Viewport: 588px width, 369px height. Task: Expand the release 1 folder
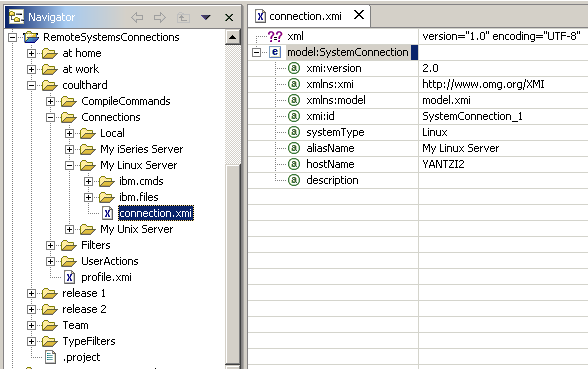(x=32, y=294)
